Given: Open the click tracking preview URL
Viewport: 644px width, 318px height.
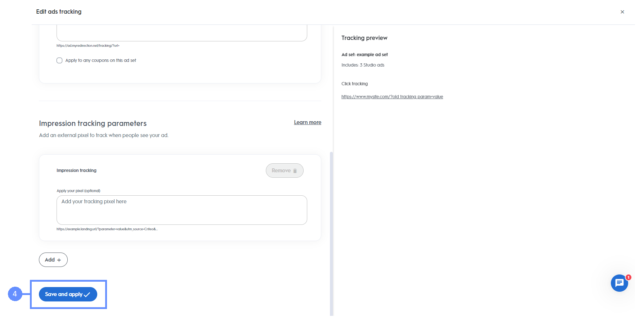Looking at the screenshot, I should pyautogui.click(x=392, y=97).
